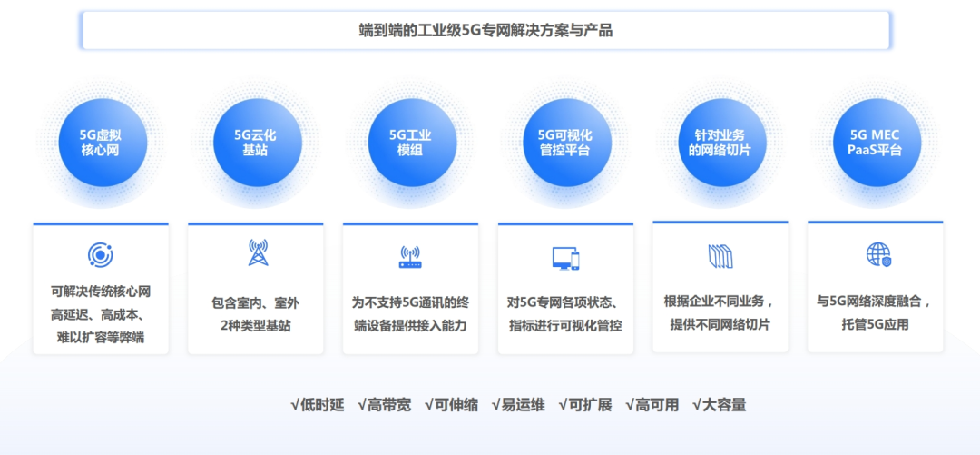
Task: Click the core network target icon
Action: tap(100, 254)
